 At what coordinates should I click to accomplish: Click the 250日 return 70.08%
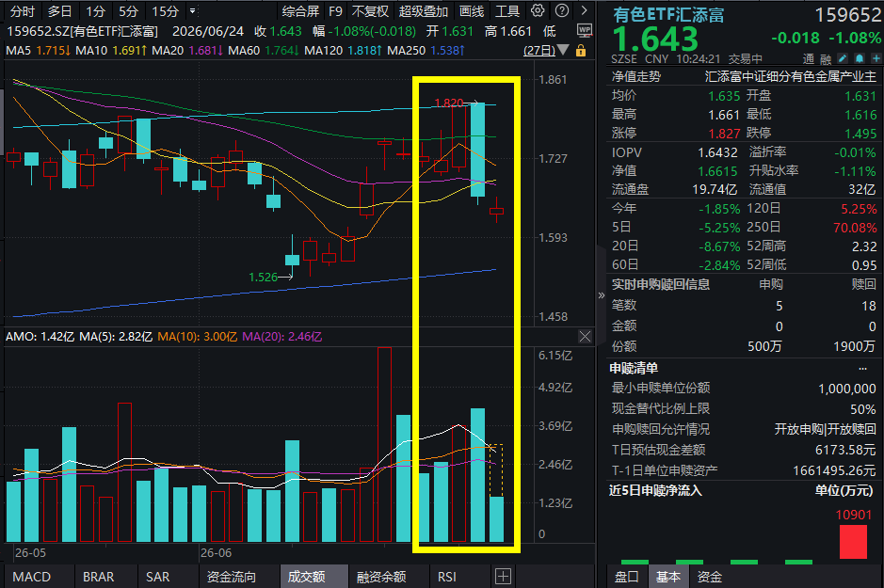point(855,228)
